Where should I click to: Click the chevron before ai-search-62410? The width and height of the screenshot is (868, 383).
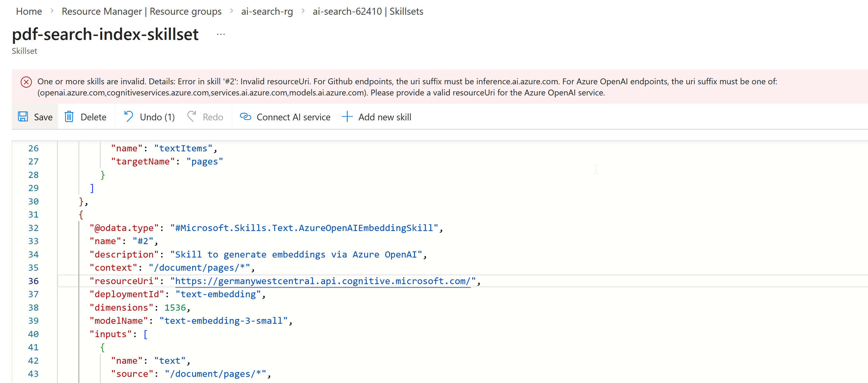(303, 11)
